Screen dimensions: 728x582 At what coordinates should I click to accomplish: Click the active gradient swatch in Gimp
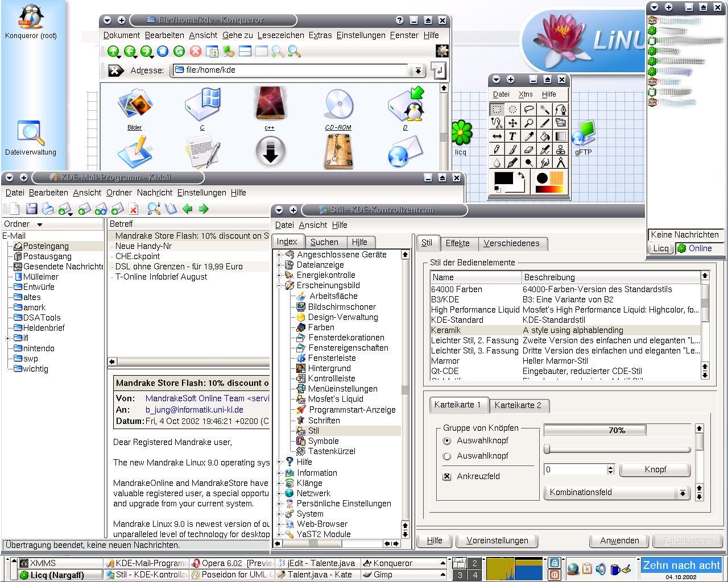(x=549, y=189)
